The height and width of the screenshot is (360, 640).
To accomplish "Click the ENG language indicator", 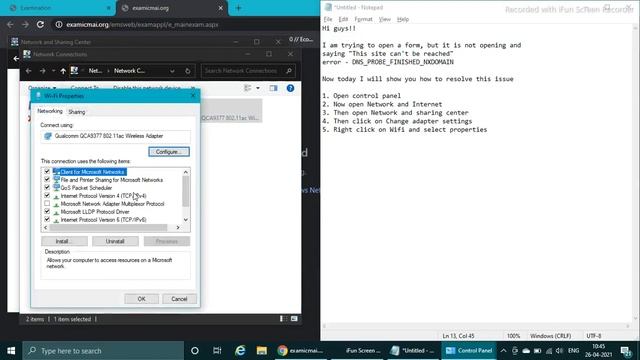I will click(x=573, y=351).
